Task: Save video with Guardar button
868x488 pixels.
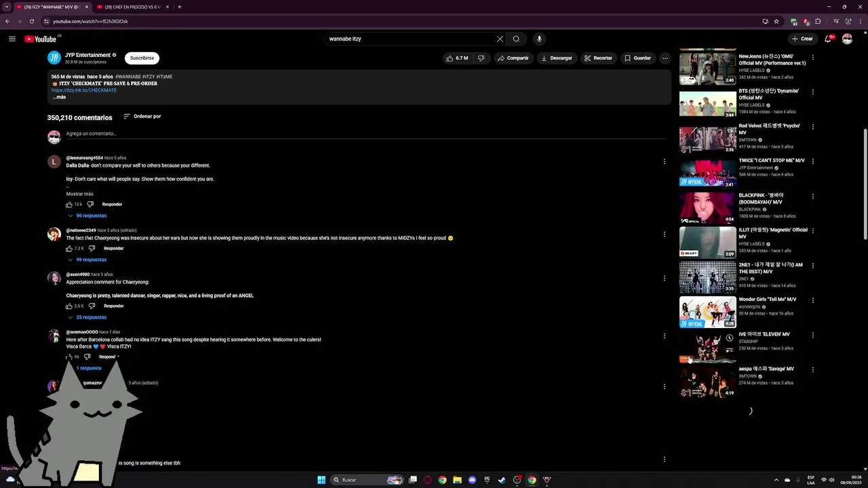Action: (x=637, y=58)
